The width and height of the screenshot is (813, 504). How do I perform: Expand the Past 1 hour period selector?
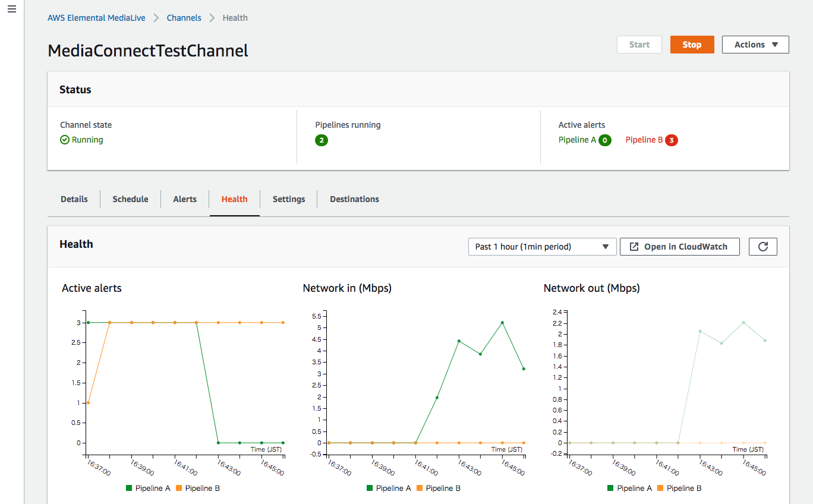[542, 247]
